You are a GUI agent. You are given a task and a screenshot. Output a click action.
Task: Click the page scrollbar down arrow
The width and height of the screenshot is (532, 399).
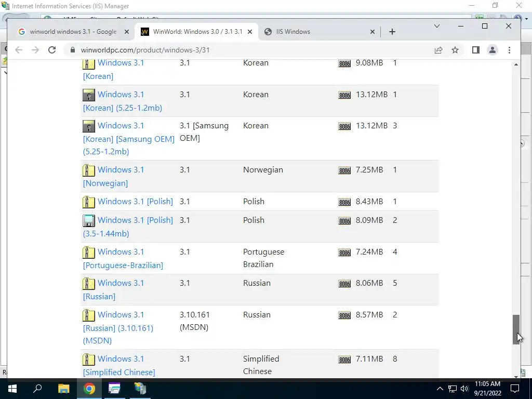tap(516, 376)
